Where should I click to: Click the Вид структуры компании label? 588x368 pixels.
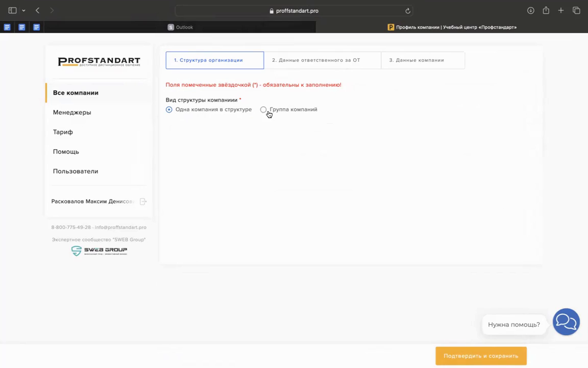point(202,100)
